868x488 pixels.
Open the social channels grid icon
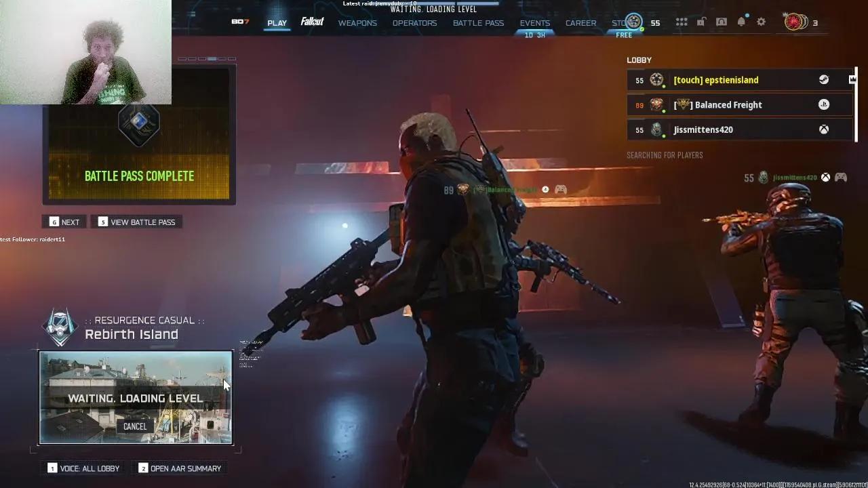(681, 22)
